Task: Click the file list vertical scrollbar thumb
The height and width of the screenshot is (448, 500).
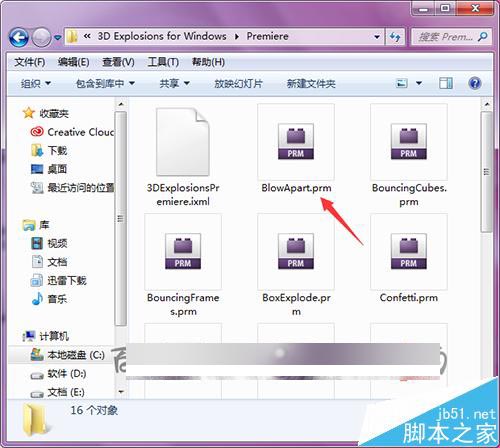Action: [487, 172]
